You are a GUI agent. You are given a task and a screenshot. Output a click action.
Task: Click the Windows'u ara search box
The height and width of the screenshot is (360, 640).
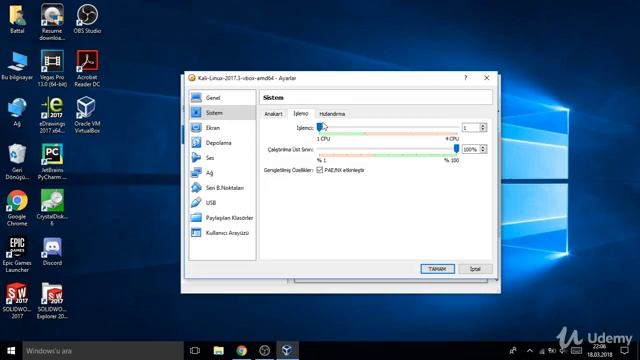point(102,351)
